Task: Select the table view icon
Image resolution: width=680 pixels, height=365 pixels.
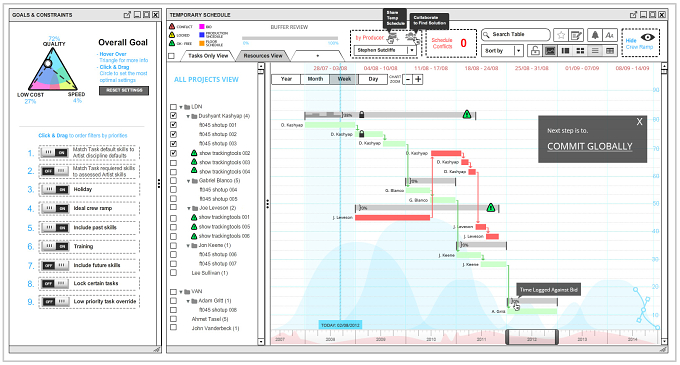Action: coord(610,51)
